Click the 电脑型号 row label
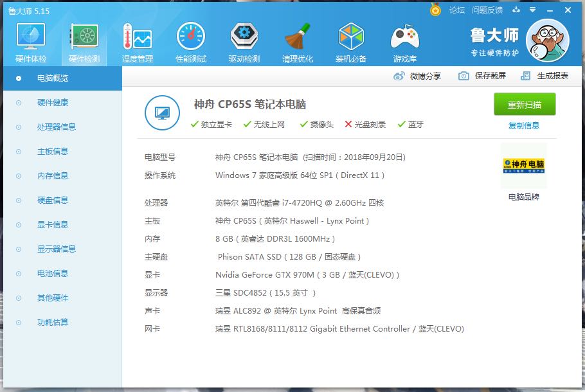The image size is (585, 392). click(x=159, y=157)
